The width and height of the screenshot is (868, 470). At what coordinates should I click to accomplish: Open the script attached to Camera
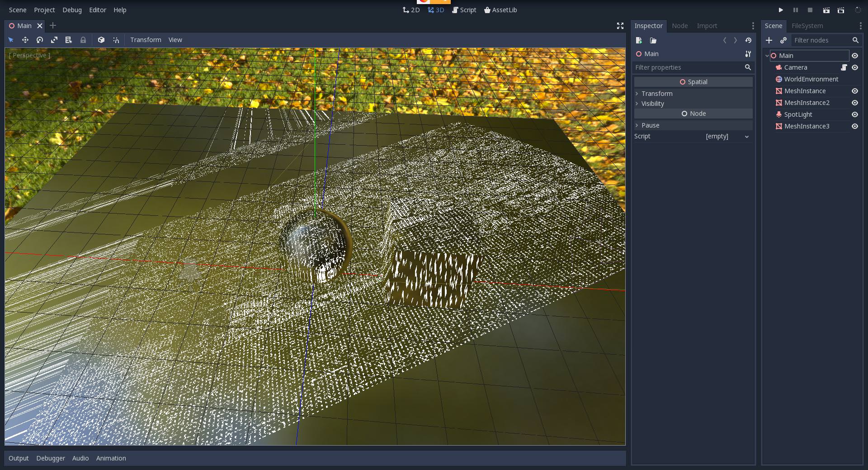click(x=844, y=67)
